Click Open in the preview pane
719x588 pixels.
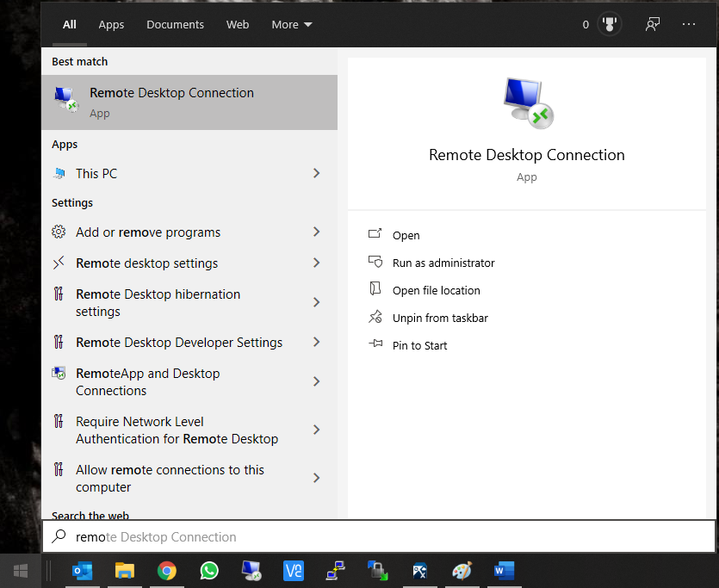click(x=406, y=236)
